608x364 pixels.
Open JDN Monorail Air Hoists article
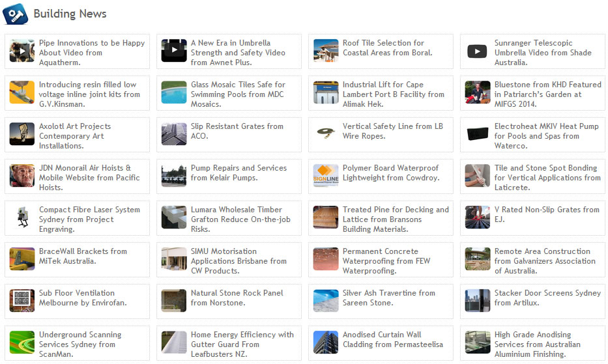click(89, 178)
